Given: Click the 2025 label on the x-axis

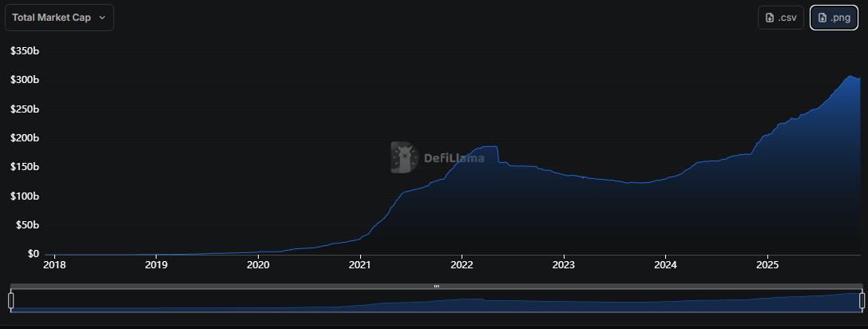Looking at the screenshot, I should [767, 264].
